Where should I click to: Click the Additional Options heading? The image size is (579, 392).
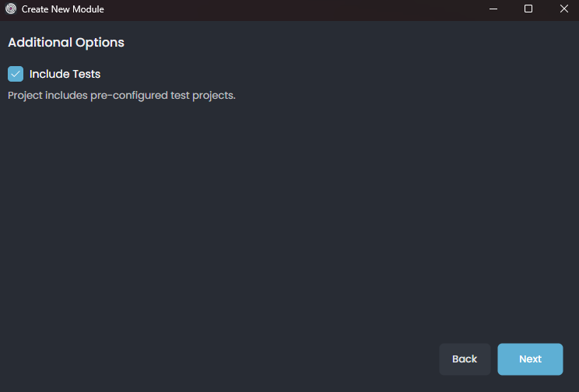pos(66,42)
